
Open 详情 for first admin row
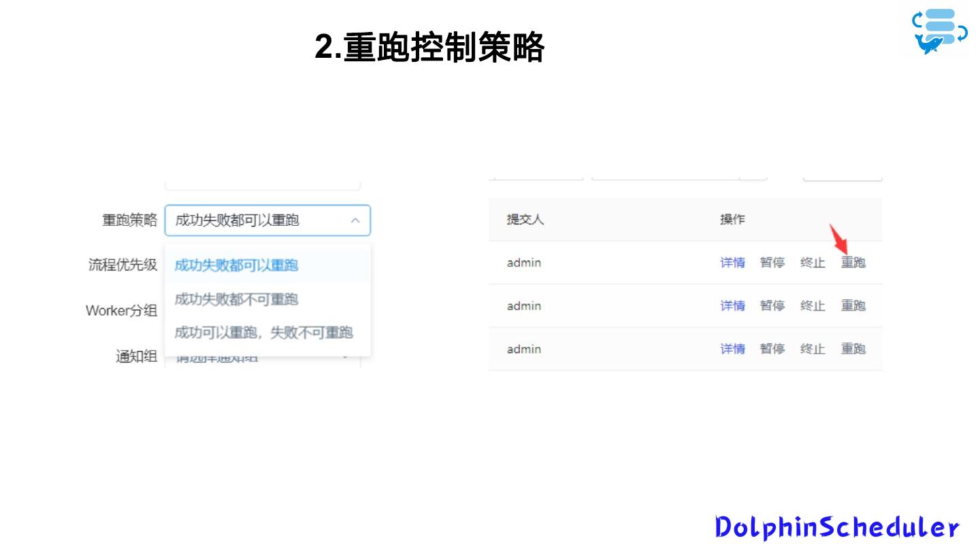tap(732, 263)
